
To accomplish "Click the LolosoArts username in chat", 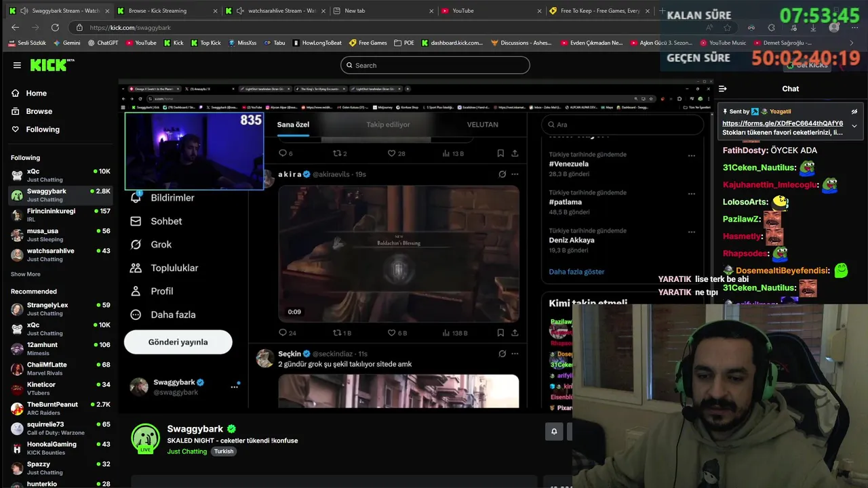I will click(746, 202).
